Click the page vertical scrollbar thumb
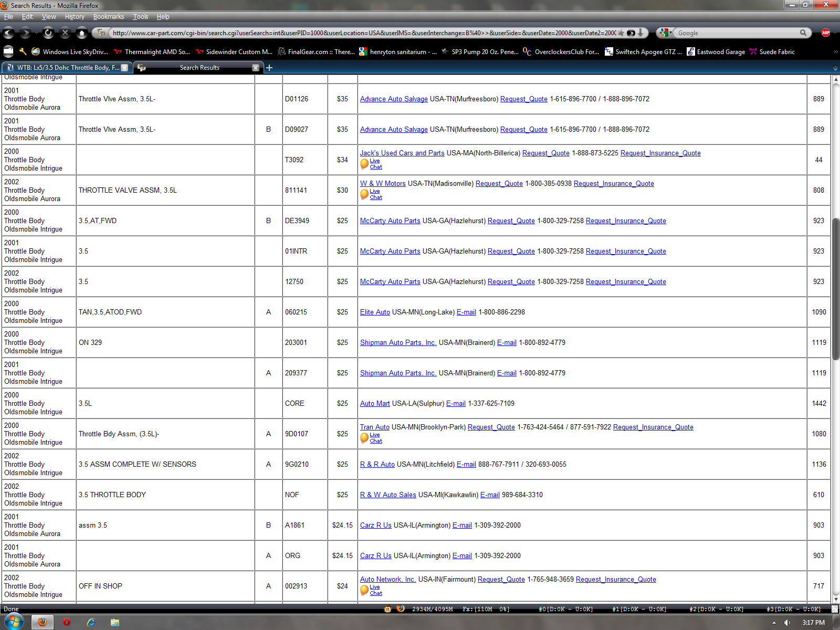840x630 pixels. pyautogui.click(x=836, y=288)
